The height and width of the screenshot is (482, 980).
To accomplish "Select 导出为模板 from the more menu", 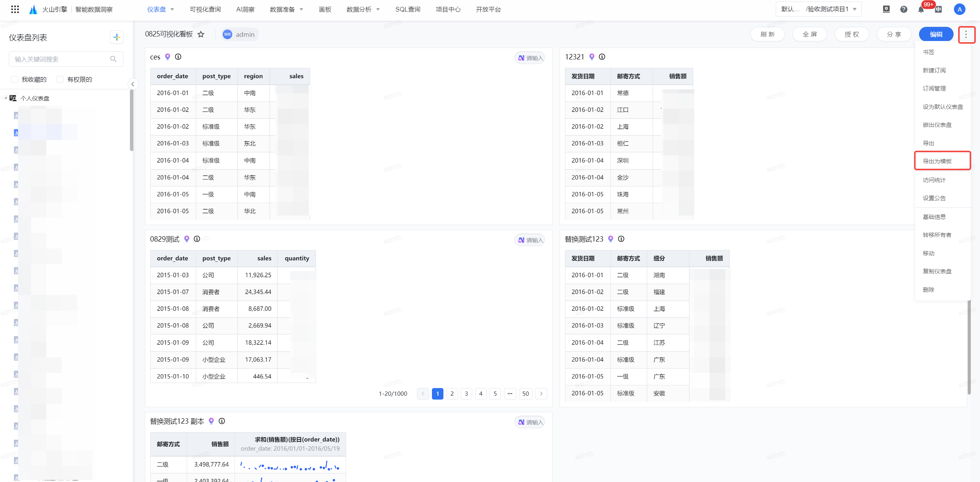I will coord(942,161).
